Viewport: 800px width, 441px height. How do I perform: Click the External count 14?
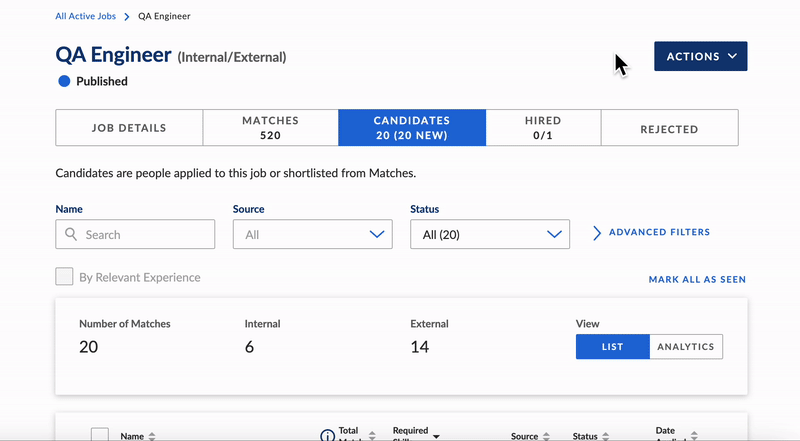coord(419,347)
